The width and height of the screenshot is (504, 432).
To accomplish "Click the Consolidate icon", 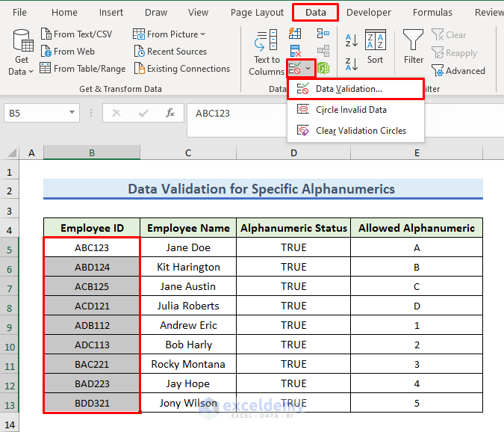I will pos(323,34).
